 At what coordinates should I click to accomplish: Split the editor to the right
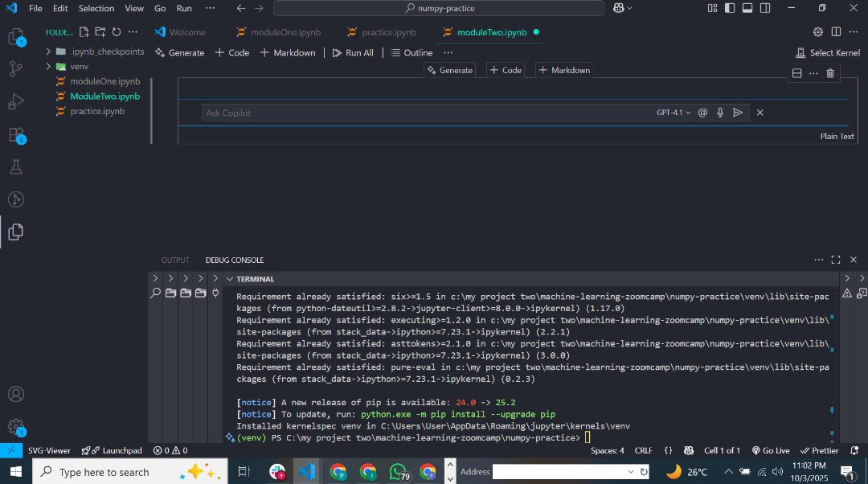pyautogui.click(x=836, y=32)
